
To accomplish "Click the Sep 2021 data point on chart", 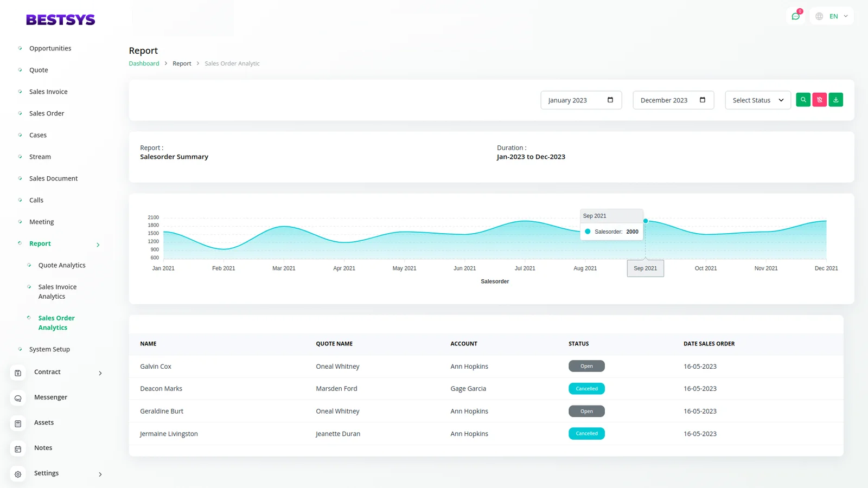I will pyautogui.click(x=646, y=221).
